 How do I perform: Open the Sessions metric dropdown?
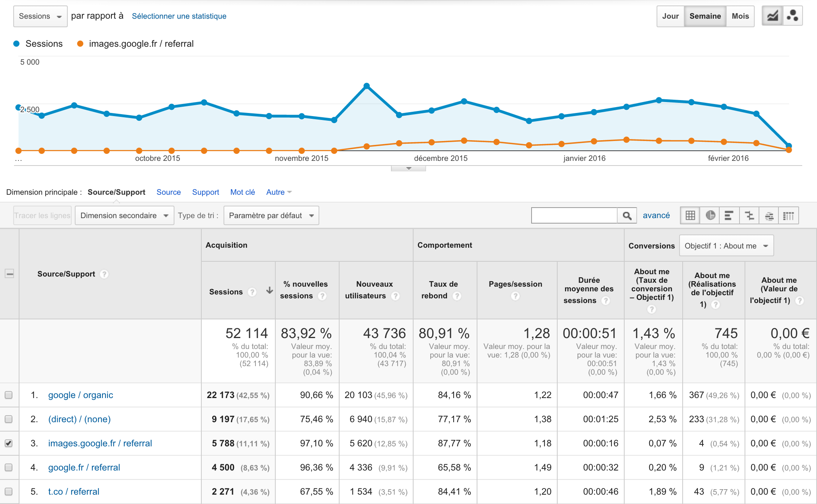40,16
